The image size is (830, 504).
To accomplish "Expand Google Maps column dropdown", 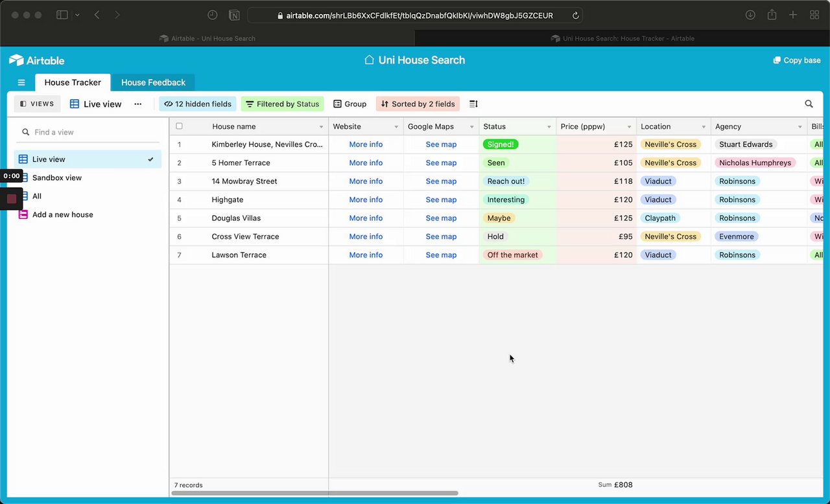I will click(x=471, y=127).
